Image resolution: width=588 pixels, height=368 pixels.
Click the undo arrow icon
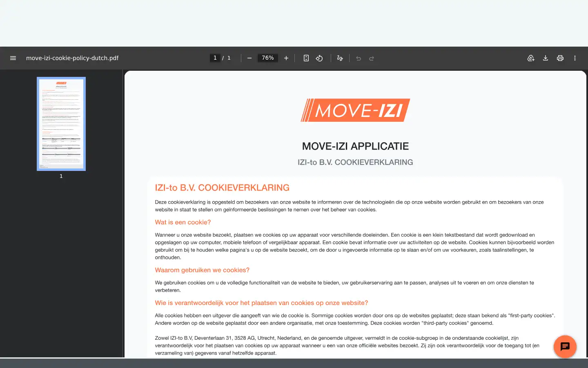pyautogui.click(x=359, y=58)
